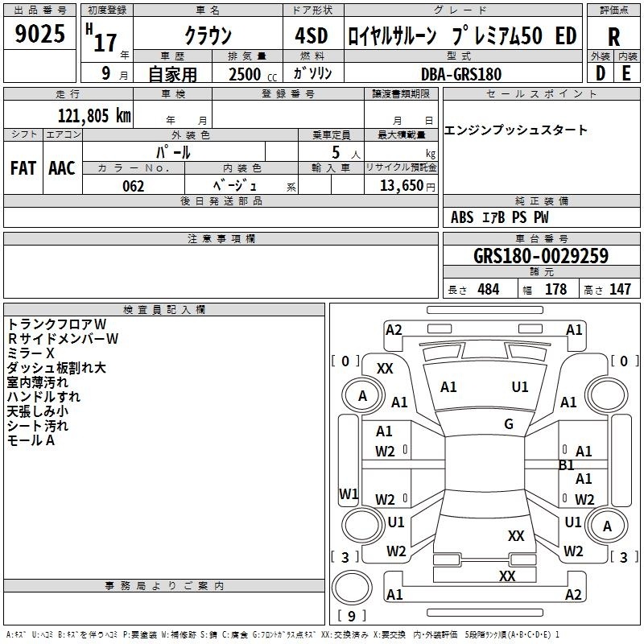Select the chassis number GRS180-0029259
The image size is (644, 644).
pos(540,256)
